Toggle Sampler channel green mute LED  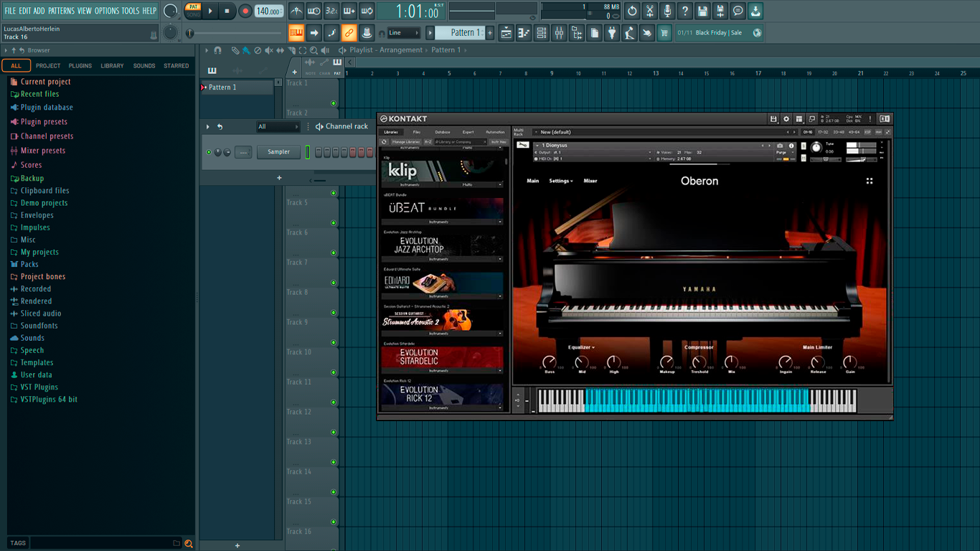209,152
